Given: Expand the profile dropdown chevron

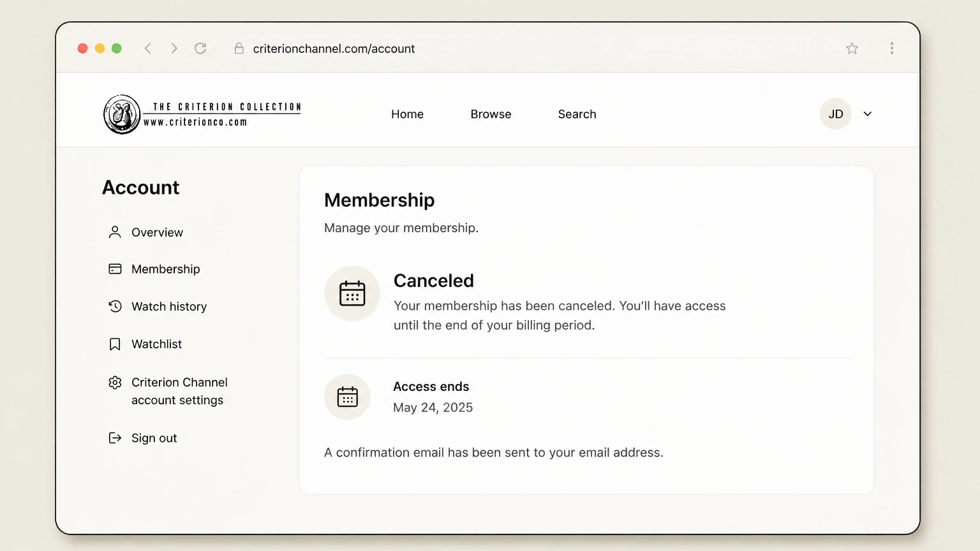Looking at the screenshot, I should [868, 114].
